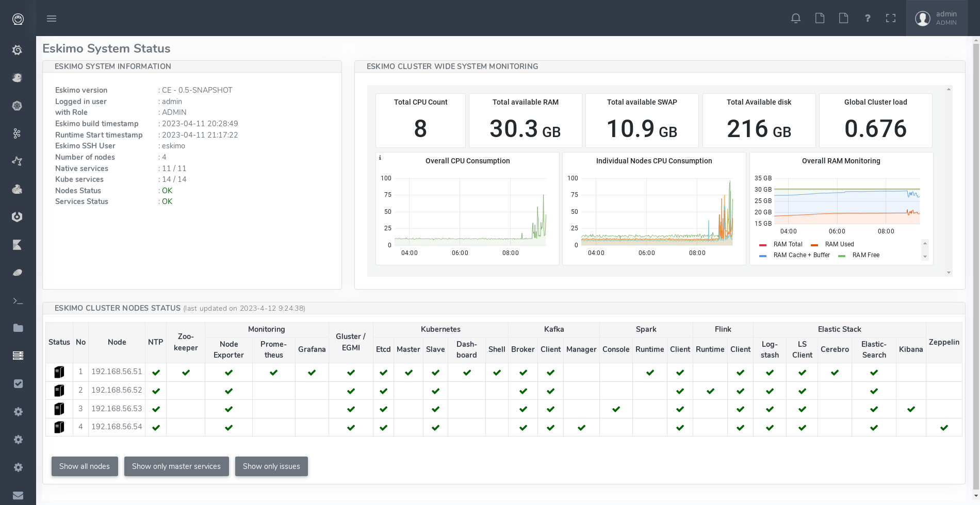Screen dimensions: 980x505
Task: Open the envelope icon at sidebar bottom
Action: (x=18, y=495)
